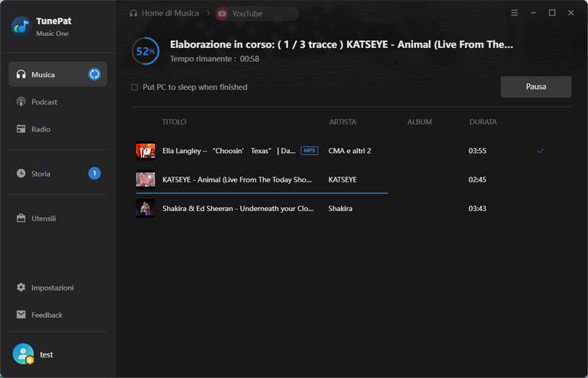Click the Elaborazione in corso status title
The width and height of the screenshot is (588, 378).
(x=341, y=44)
